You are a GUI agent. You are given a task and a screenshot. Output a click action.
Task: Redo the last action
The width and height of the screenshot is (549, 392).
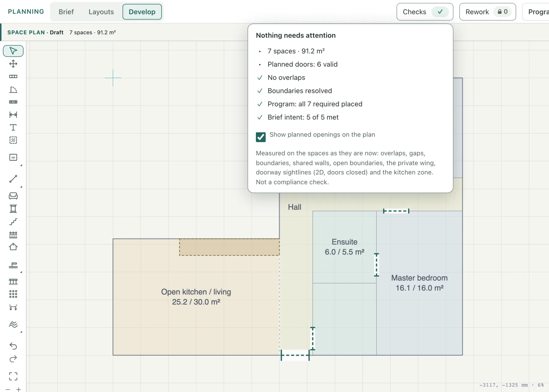click(13, 359)
